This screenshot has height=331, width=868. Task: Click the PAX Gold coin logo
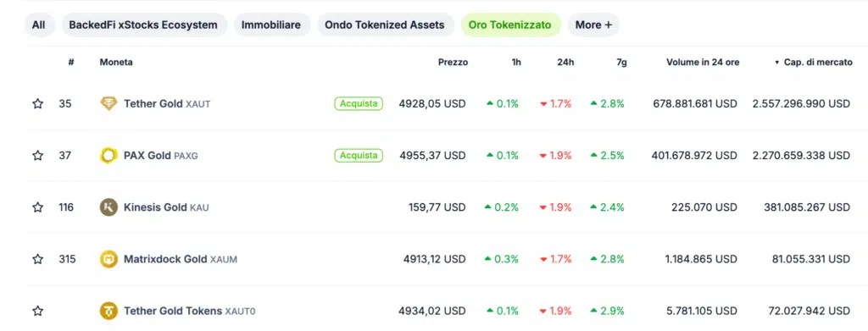coord(108,156)
